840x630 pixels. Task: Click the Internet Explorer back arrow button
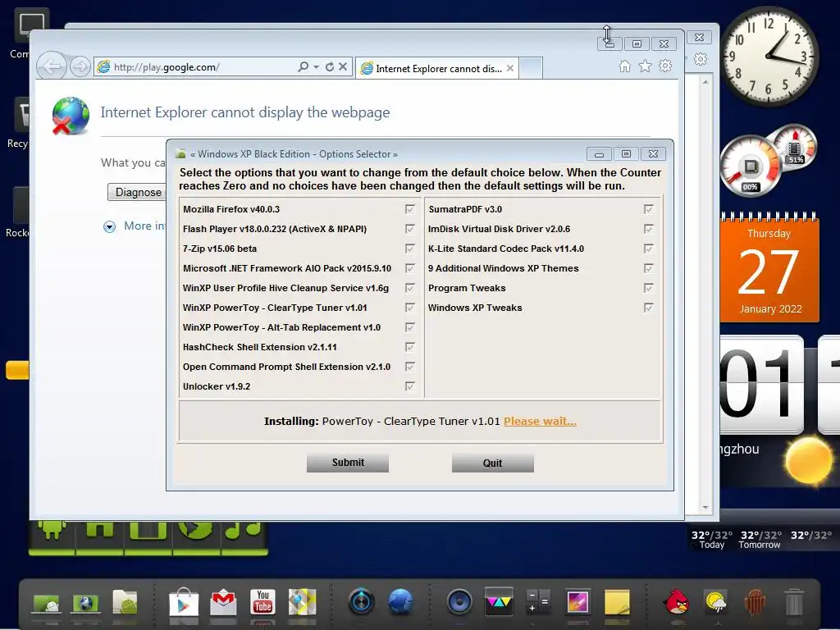point(52,66)
